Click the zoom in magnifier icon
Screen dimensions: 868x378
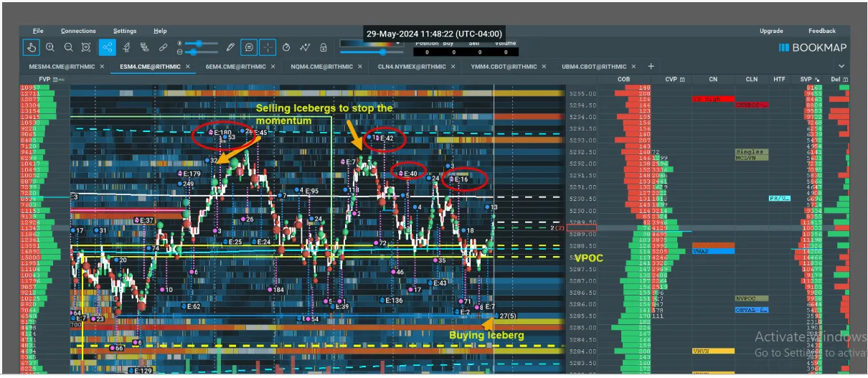pos(50,47)
